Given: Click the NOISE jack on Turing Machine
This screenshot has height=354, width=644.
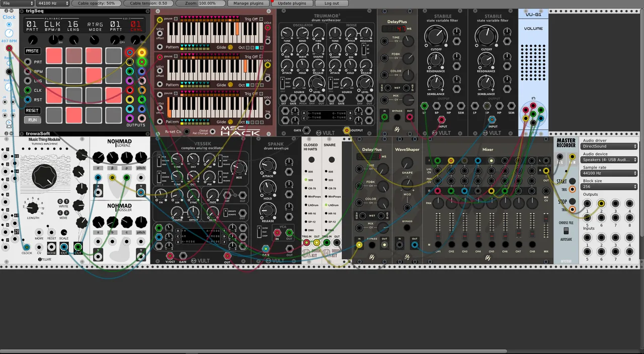Looking at the screenshot, I should click(51, 247).
